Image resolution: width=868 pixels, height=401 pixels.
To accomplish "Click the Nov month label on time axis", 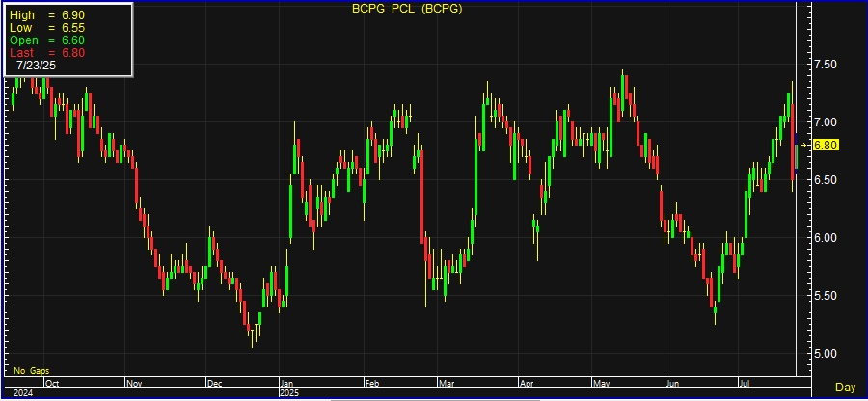I will [x=134, y=382].
